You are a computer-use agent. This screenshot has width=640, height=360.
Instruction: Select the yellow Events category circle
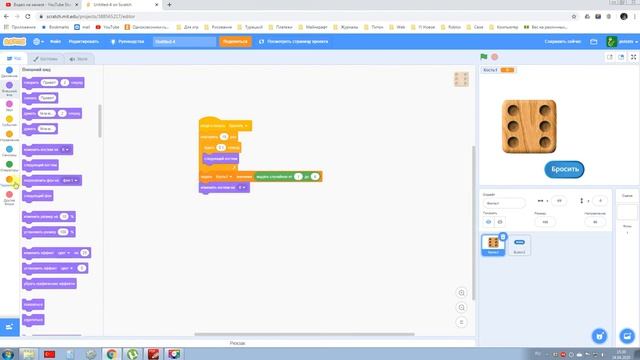point(9,119)
